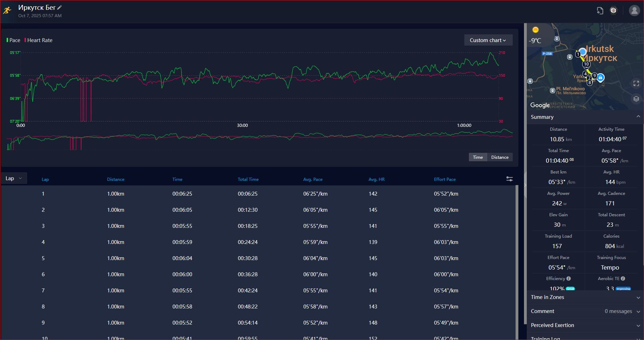Click the user profile avatar icon
644x340 pixels.
[x=634, y=11]
